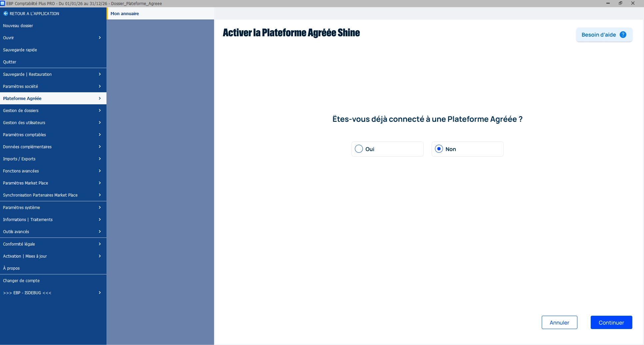Screen dimensions: 644x345
Task: Expand the Imports / Exports chevron
Action: pyautogui.click(x=100, y=159)
